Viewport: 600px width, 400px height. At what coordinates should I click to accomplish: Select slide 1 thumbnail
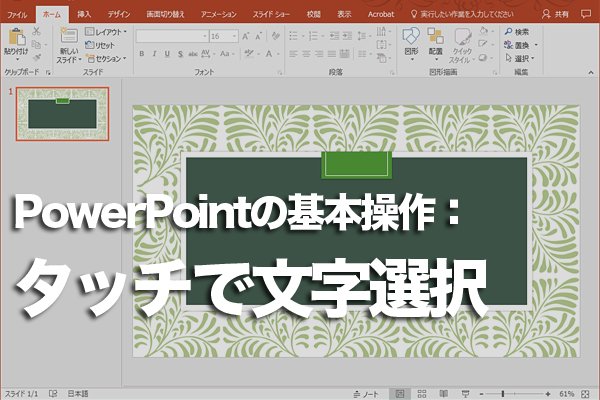[x=62, y=114]
